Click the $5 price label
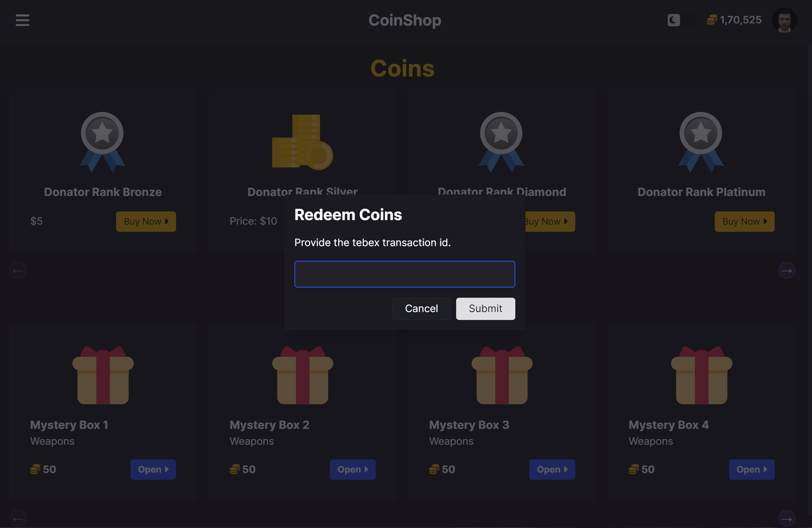This screenshot has width=812, height=528. tap(37, 221)
